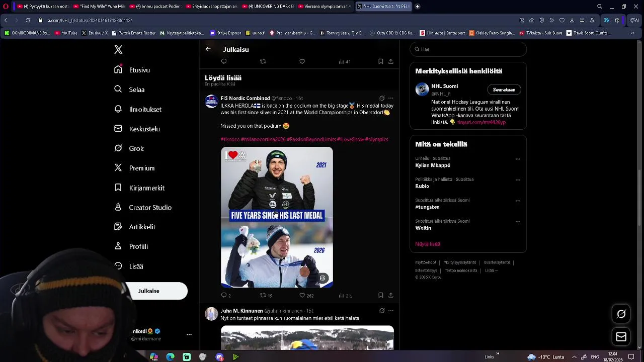Click Grok icon on Juha M. Kinnunen post

382,311
